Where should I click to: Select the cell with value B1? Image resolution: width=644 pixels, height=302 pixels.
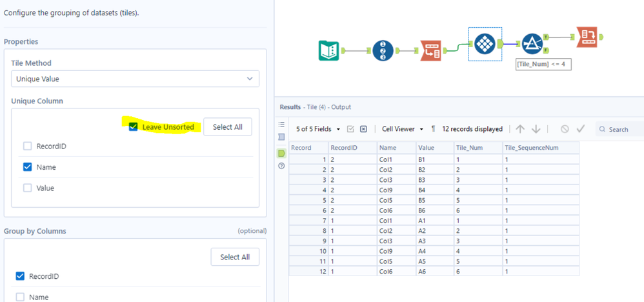(434, 159)
